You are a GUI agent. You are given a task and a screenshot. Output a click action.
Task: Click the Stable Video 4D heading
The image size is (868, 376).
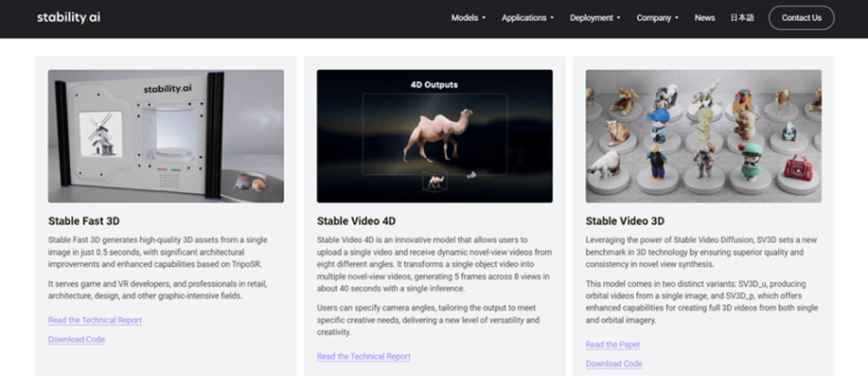pyautogui.click(x=356, y=220)
